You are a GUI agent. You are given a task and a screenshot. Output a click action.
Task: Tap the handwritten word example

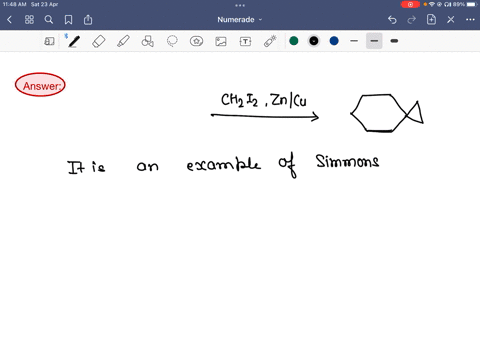[223, 164]
